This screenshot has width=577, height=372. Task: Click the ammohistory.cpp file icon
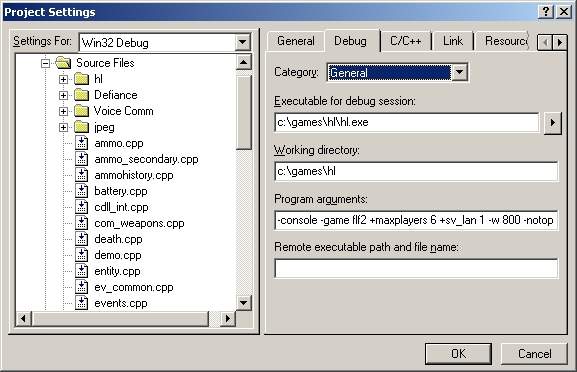click(81, 175)
